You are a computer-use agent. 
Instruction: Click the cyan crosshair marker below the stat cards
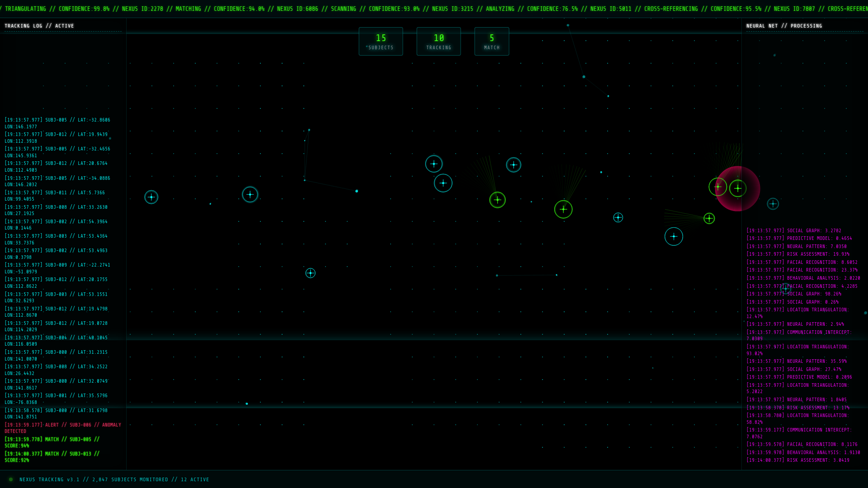click(434, 164)
